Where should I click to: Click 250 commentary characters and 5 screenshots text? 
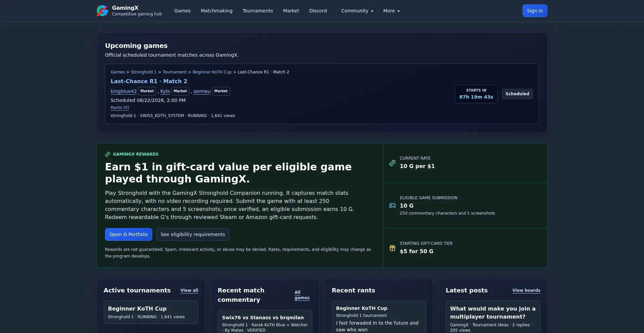pyautogui.click(x=447, y=213)
